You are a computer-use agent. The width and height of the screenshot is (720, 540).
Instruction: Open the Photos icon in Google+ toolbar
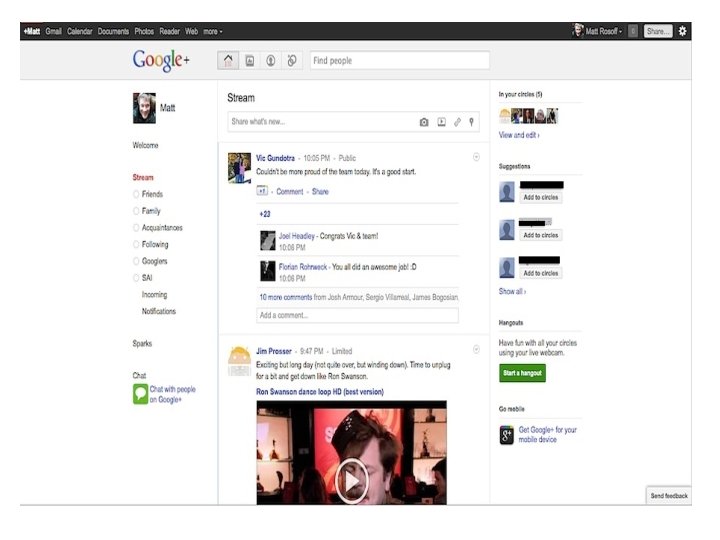pos(250,61)
